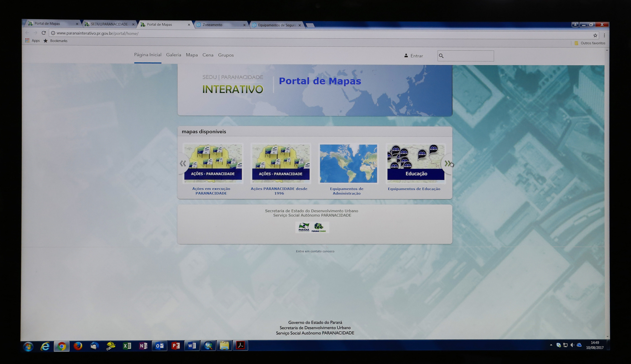Open Entre em contato conosco link
Viewport: 631px width, 364px height.
(315, 251)
